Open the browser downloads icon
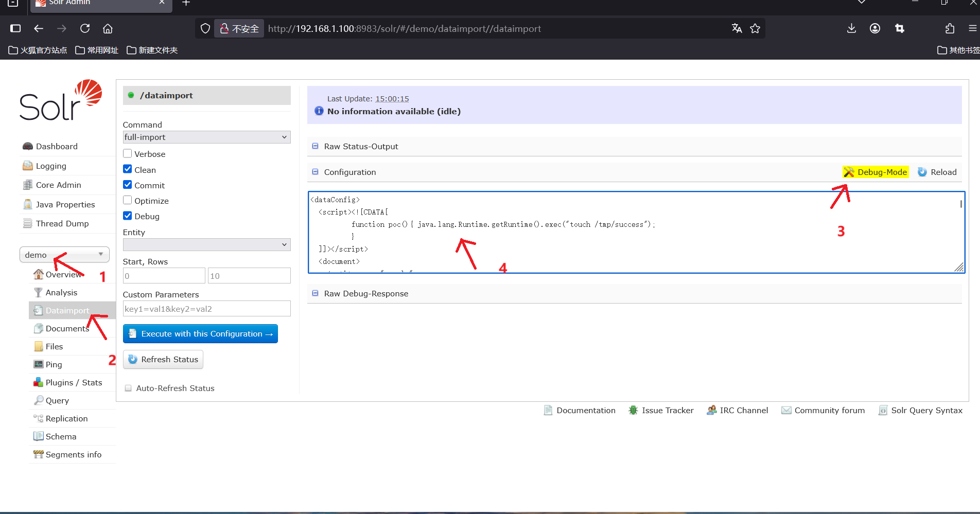 point(852,28)
